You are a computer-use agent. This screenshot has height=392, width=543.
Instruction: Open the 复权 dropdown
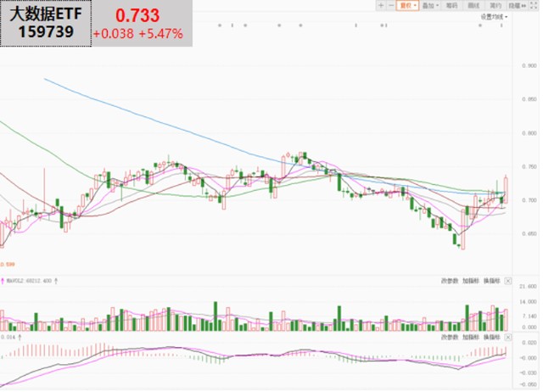coord(409,5)
